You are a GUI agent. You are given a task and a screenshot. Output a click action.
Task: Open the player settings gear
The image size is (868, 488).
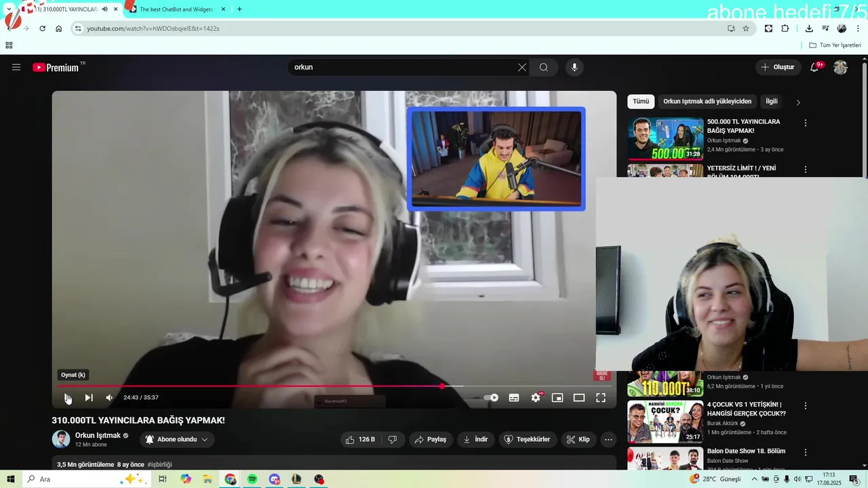[x=536, y=398]
